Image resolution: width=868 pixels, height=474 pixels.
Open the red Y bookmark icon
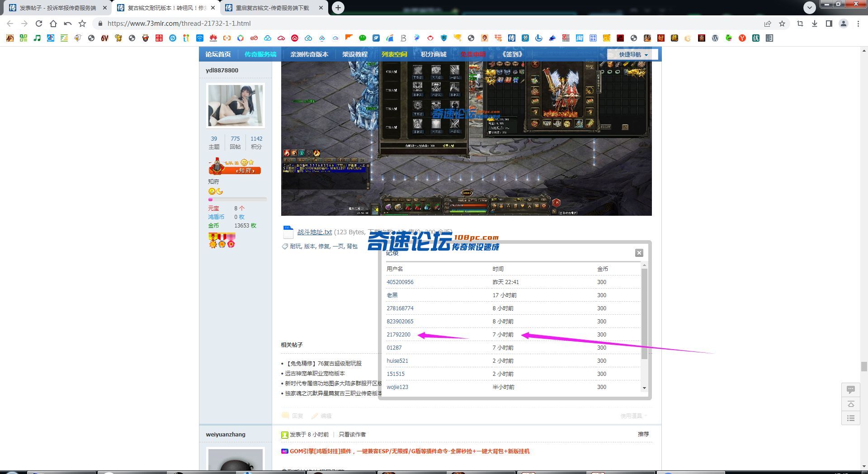(x=742, y=38)
